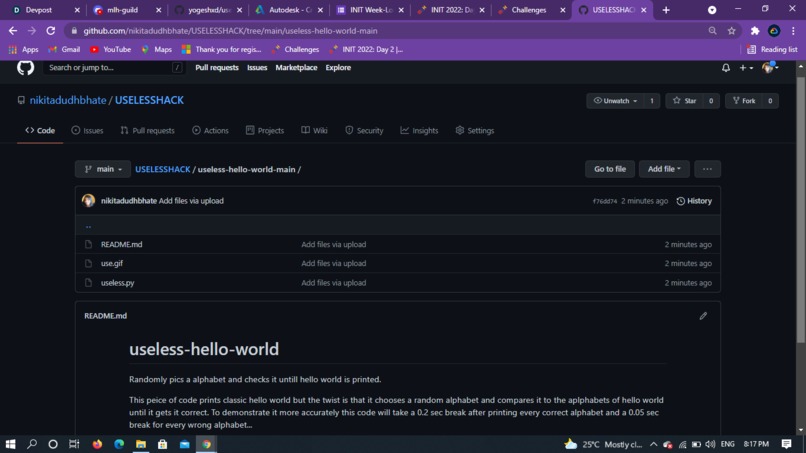Go to parent directory (..)
The image size is (806, 453).
coord(88,225)
